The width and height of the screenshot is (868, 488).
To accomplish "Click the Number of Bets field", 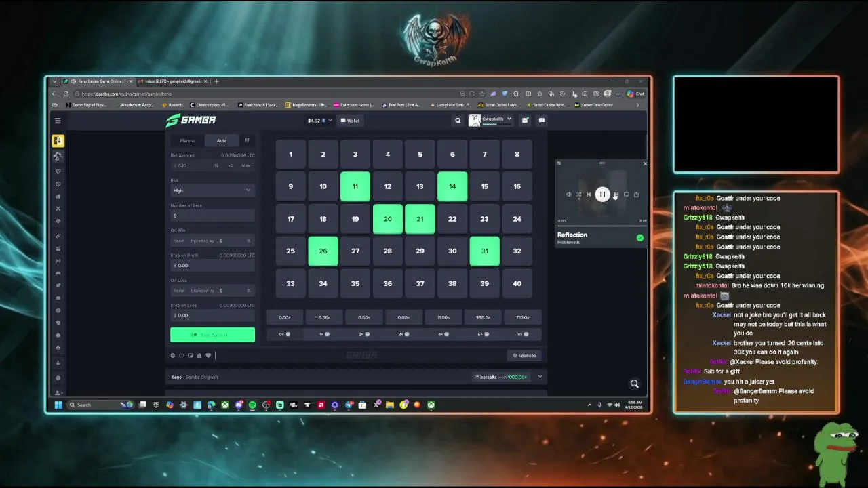I will (212, 216).
